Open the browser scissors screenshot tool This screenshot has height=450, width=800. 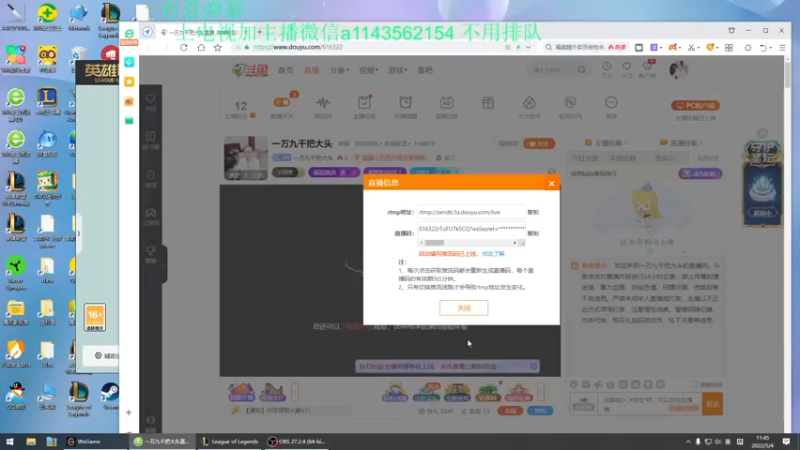point(691,47)
